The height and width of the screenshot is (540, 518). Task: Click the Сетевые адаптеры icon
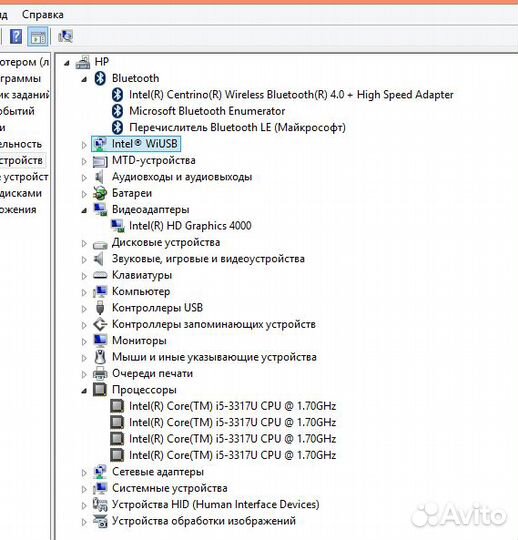[x=100, y=472]
